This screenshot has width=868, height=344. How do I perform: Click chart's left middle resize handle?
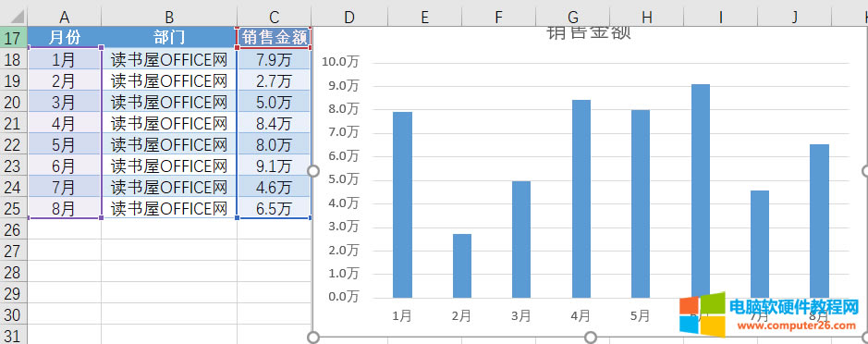click(312, 171)
